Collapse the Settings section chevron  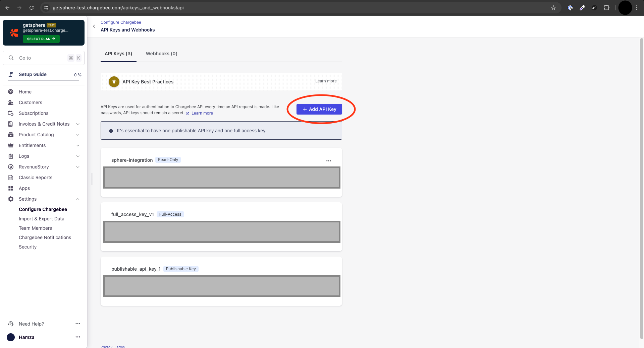pos(78,199)
